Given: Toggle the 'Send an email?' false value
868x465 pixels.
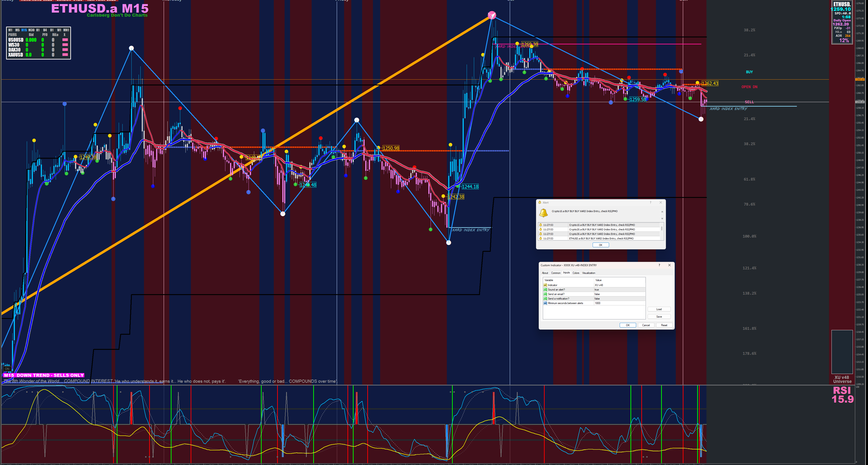Looking at the screenshot, I should pyautogui.click(x=619, y=294).
